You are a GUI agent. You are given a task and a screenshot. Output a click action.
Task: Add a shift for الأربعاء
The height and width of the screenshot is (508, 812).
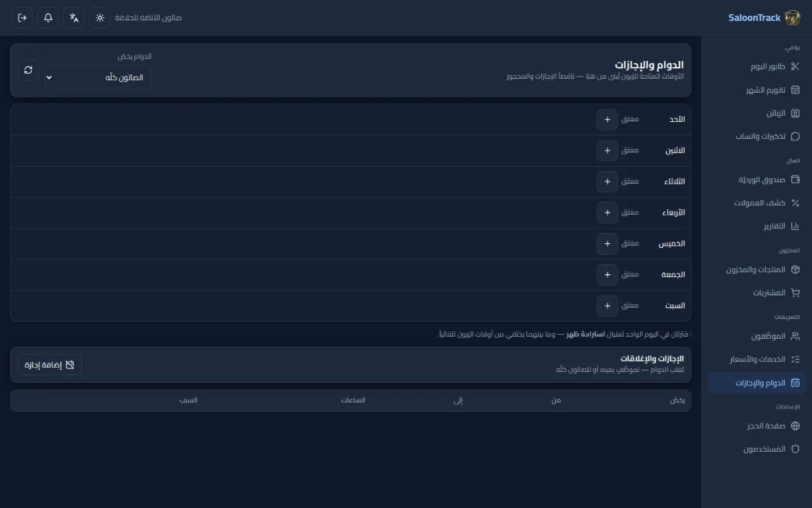608,213
